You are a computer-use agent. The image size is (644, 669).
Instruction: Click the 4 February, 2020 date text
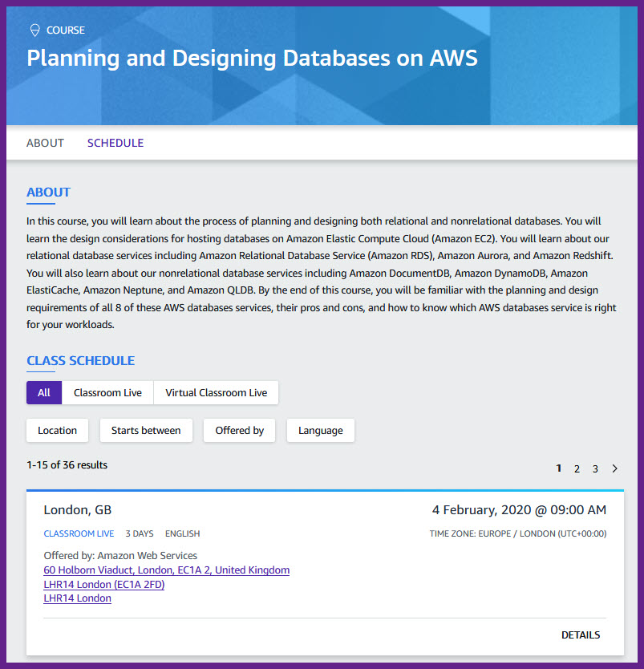[519, 510]
